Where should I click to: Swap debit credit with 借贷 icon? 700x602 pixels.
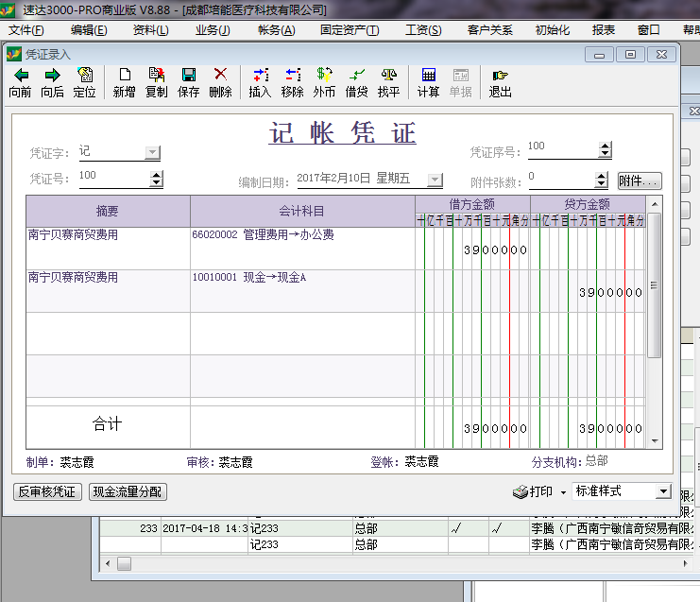click(x=357, y=82)
